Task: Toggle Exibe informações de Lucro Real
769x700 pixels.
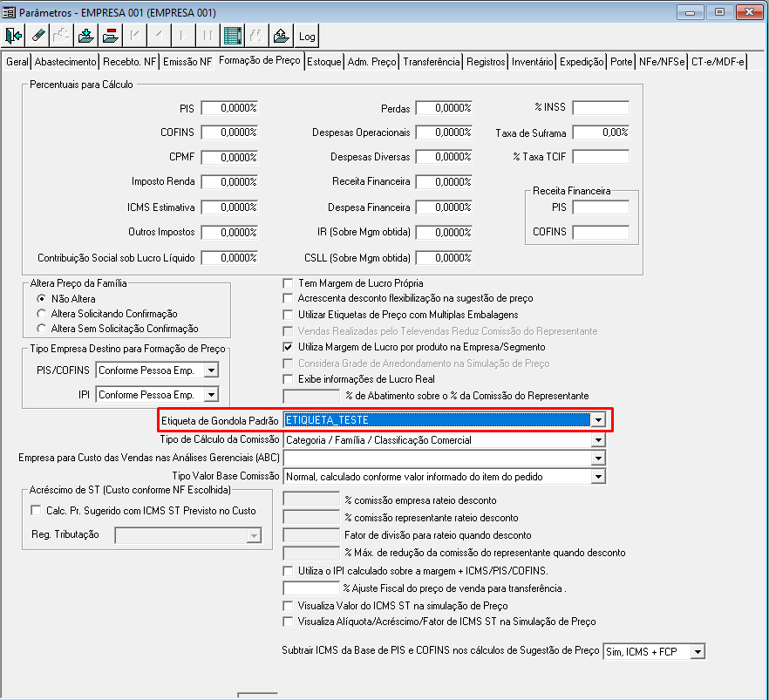Action: coord(288,379)
